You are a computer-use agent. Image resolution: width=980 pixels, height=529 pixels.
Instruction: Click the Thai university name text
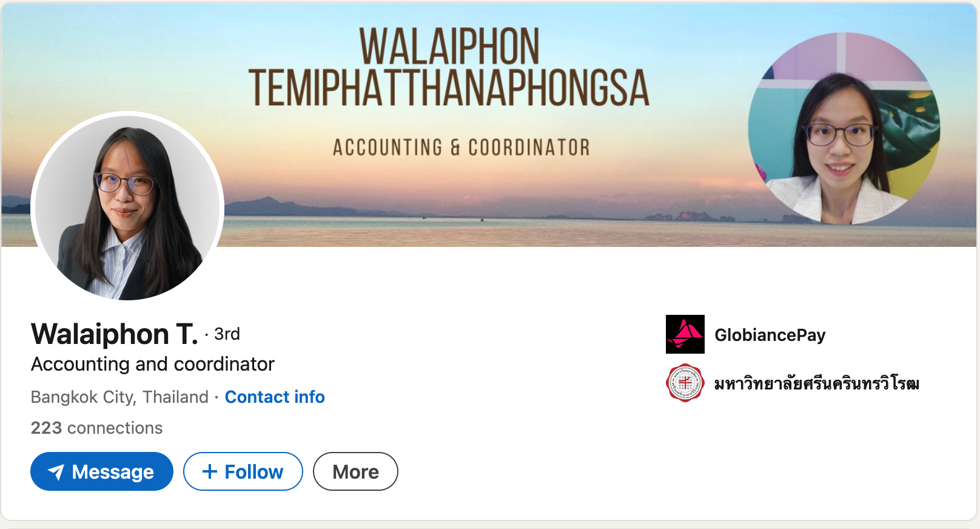point(816,383)
